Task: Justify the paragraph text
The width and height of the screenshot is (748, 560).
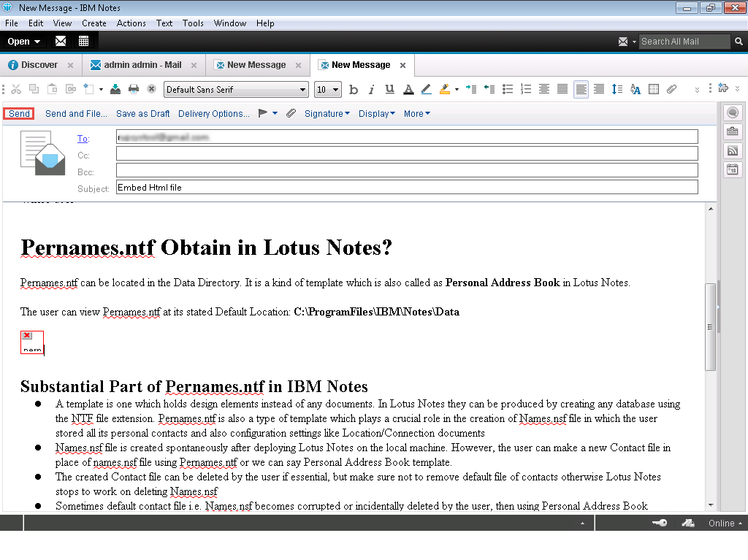Action: pyautogui.click(x=562, y=89)
